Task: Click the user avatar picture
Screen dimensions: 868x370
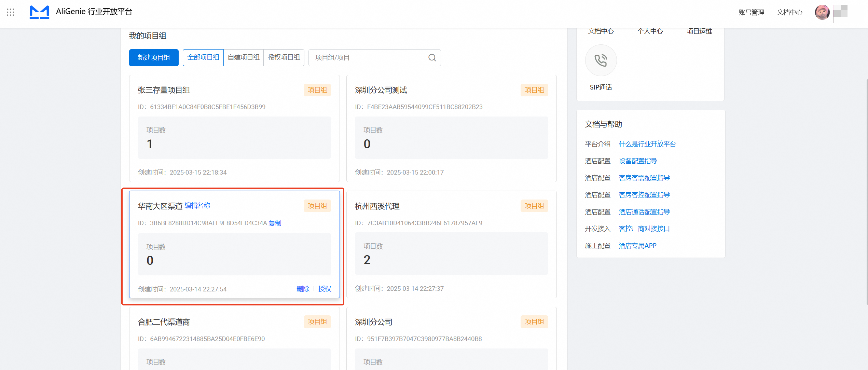Action: point(822,12)
